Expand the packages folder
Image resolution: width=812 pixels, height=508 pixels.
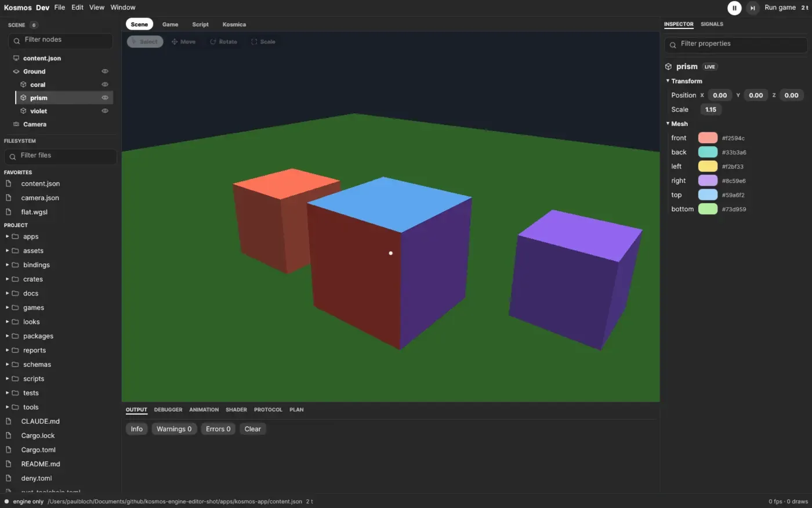point(7,336)
